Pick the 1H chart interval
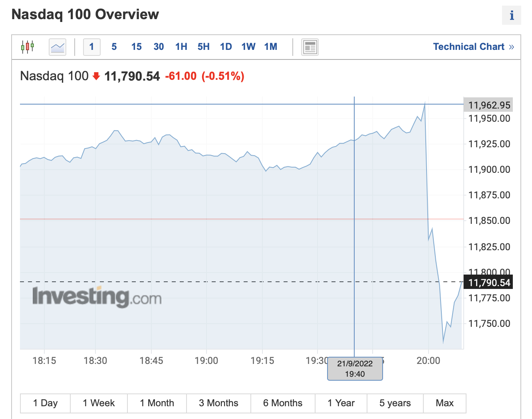The image size is (532, 419). point(181,47)
